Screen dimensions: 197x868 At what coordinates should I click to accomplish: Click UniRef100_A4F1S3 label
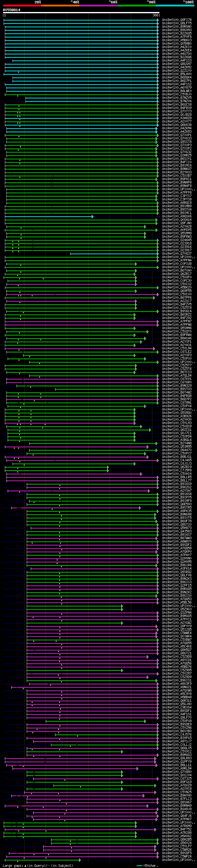pyautogui.click(x=177, y=60)
